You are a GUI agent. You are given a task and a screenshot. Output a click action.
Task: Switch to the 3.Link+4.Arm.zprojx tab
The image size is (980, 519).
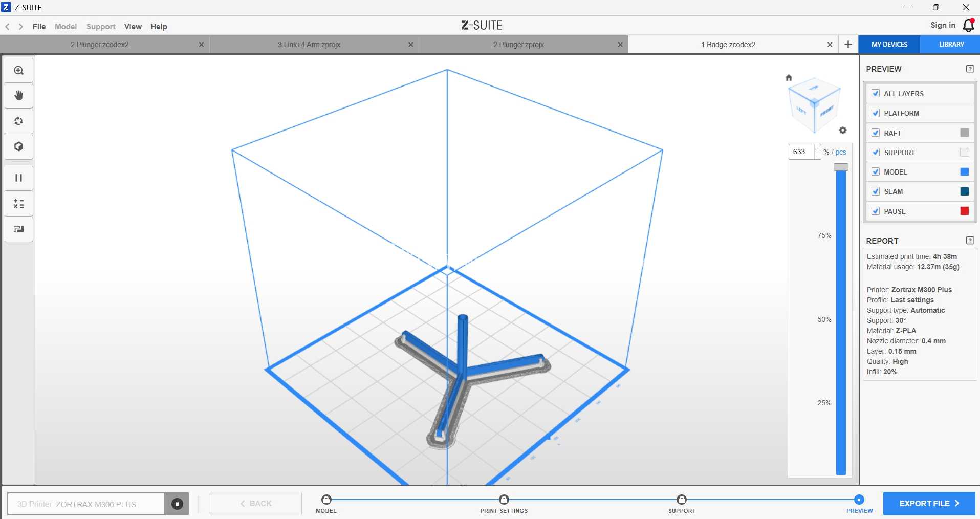[309, 45]
